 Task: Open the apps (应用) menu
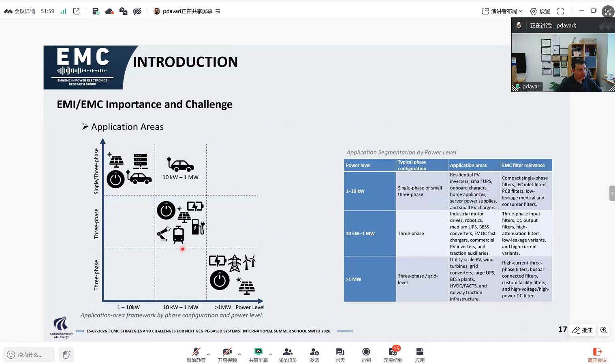(x=420, y=355)
